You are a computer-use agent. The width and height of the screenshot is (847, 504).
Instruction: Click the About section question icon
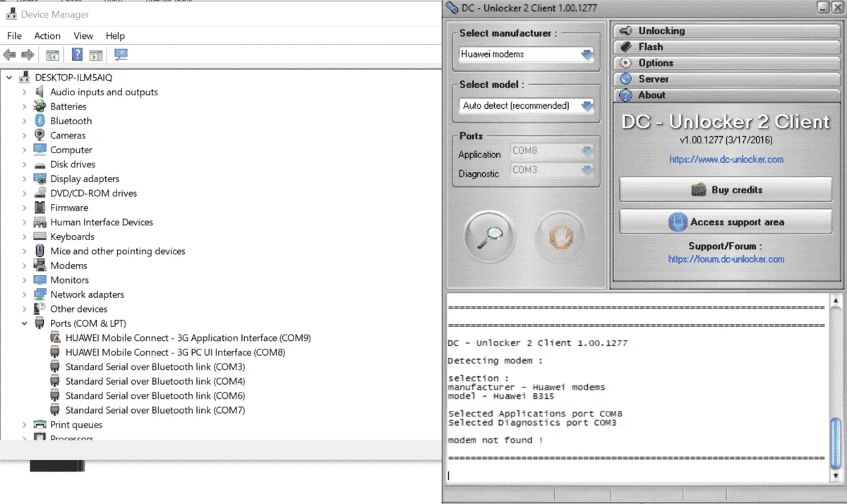pyautogui.click(x=625, y=95)
